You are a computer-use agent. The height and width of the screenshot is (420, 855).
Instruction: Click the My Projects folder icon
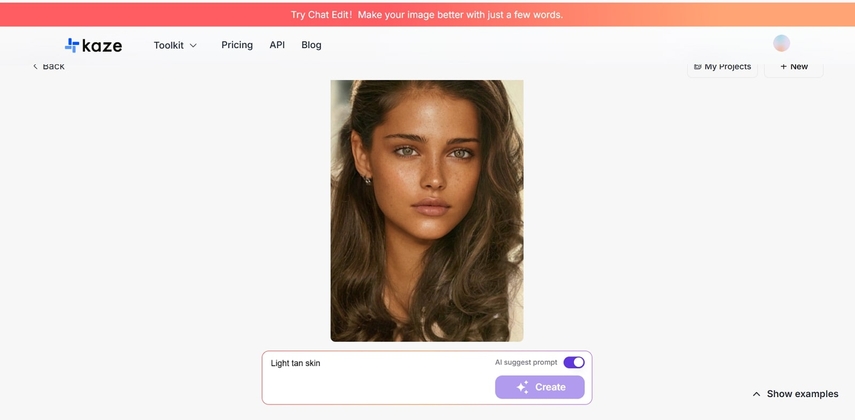[x=698, y=67]
